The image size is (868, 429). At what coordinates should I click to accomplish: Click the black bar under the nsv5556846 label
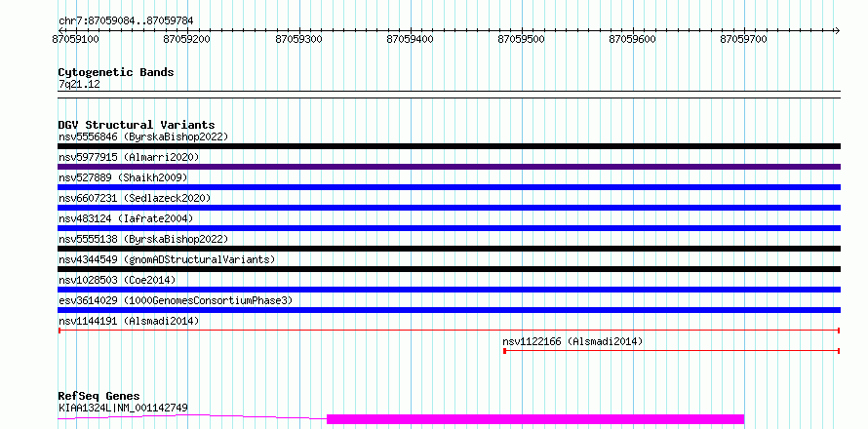(449, 146)
